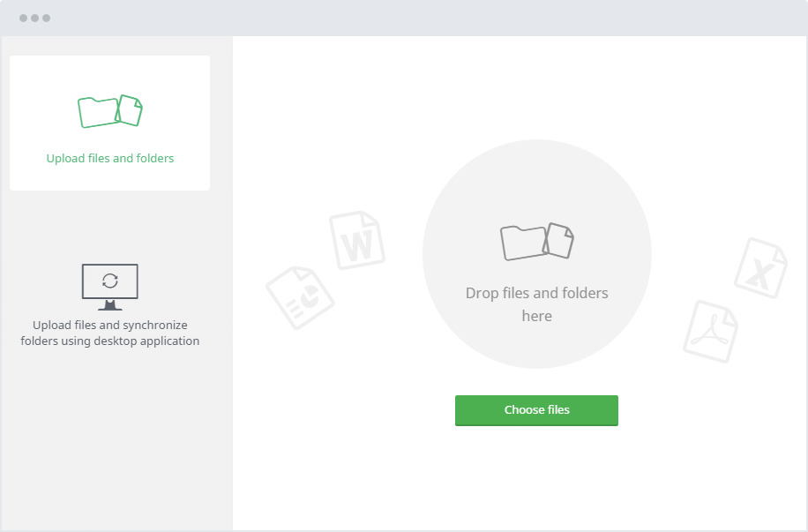The height and width of the screenshot is (532, 808).
Task: Click the faded PDF document icon
Action: (711, 331)
